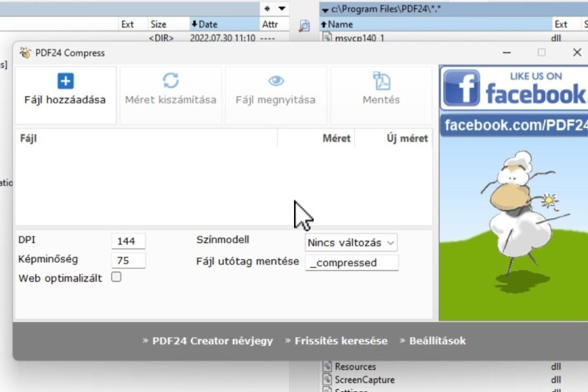Click the dancing sheep illustration
The image size is (588, 392).
point(525,221)
